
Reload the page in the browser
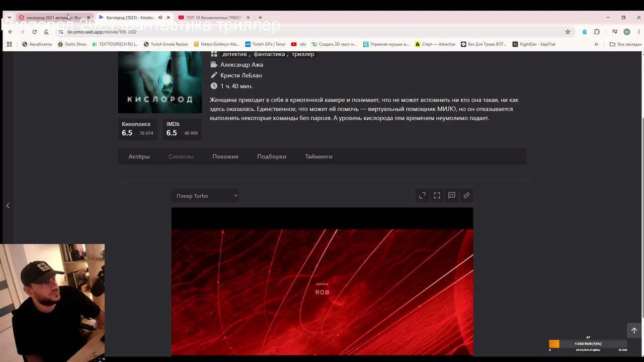34,32
